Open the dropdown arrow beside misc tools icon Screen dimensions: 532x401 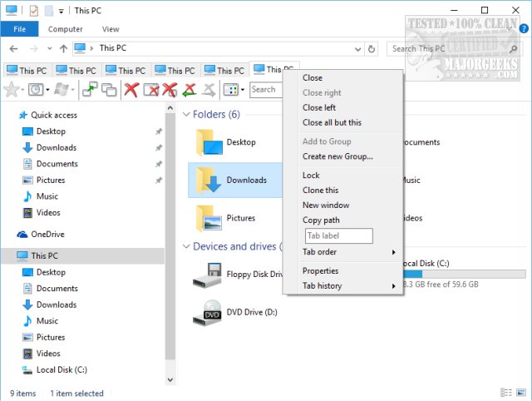point(242,90)
